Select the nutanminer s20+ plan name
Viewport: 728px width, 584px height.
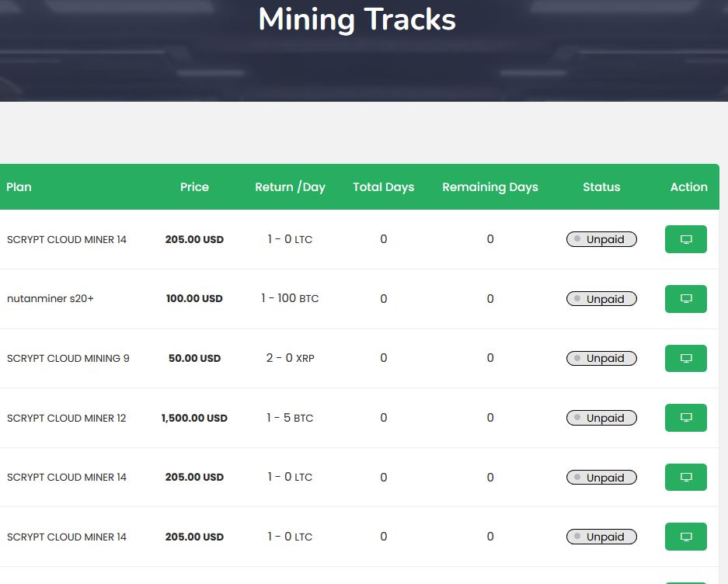(x=51, y=298)
